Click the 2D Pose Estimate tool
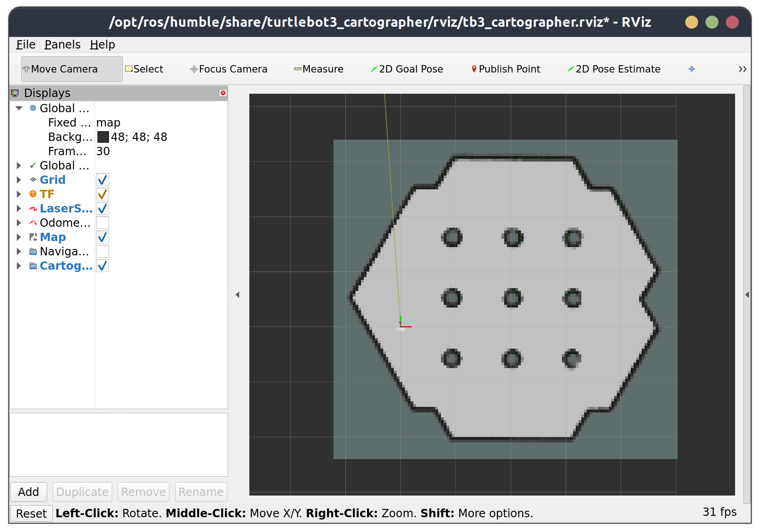 [614, 69]
